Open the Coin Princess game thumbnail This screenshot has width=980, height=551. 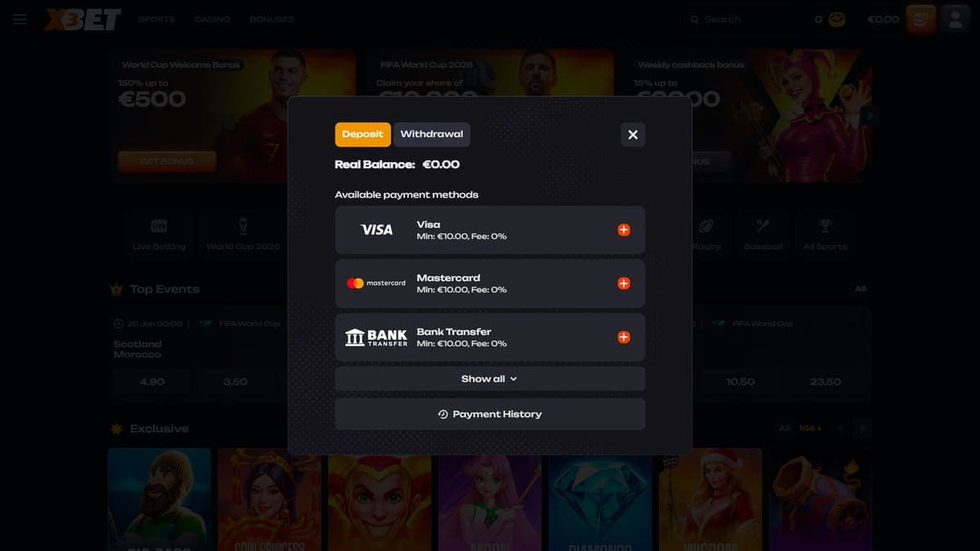pos(269,500)
